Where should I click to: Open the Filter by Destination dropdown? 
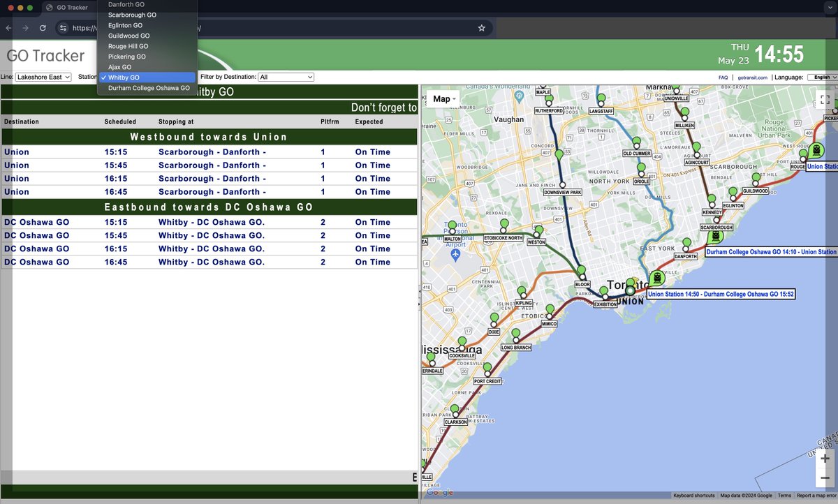(x=286, y=77)
